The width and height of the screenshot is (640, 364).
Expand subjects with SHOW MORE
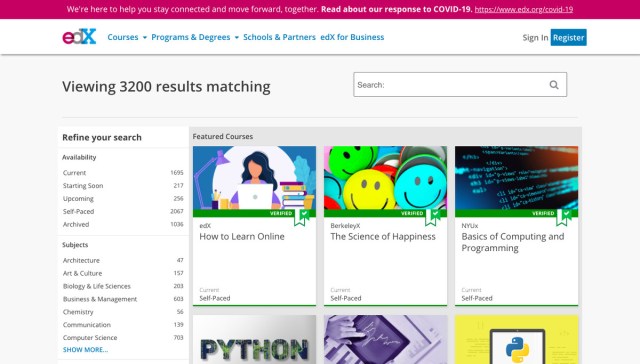85,350
